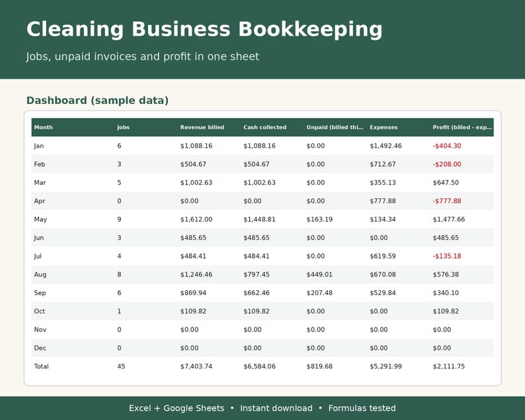Select total cash collected '$6,584.06'
This screenshot has height=420, width=525.
point(259,366)
